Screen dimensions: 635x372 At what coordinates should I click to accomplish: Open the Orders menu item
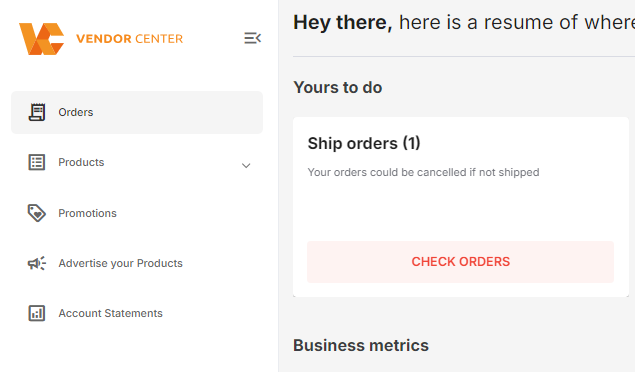(x=137, y=113)
